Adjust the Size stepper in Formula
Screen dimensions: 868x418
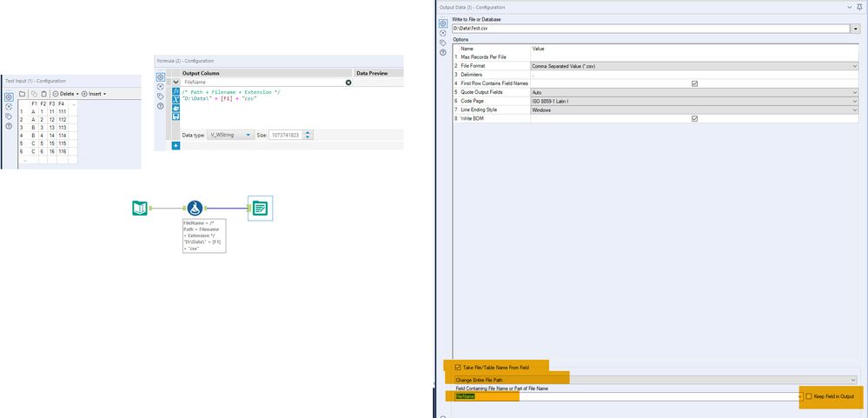click(308, 135)
